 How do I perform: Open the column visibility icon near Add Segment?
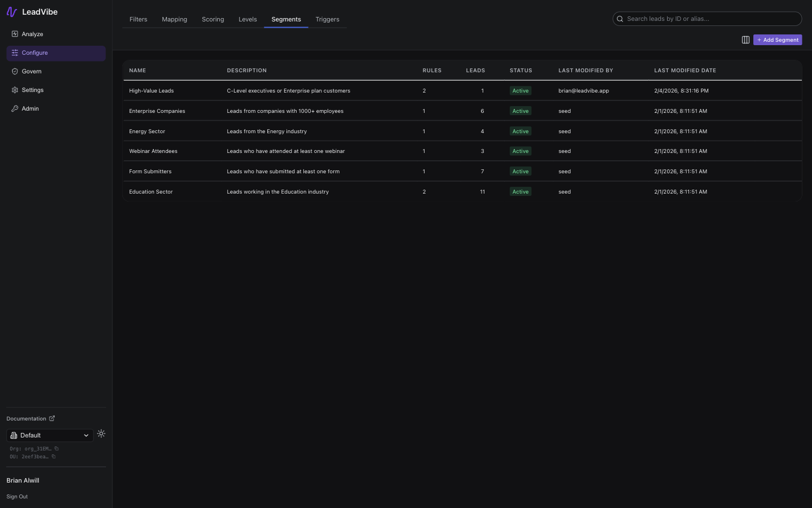(745, 40)
